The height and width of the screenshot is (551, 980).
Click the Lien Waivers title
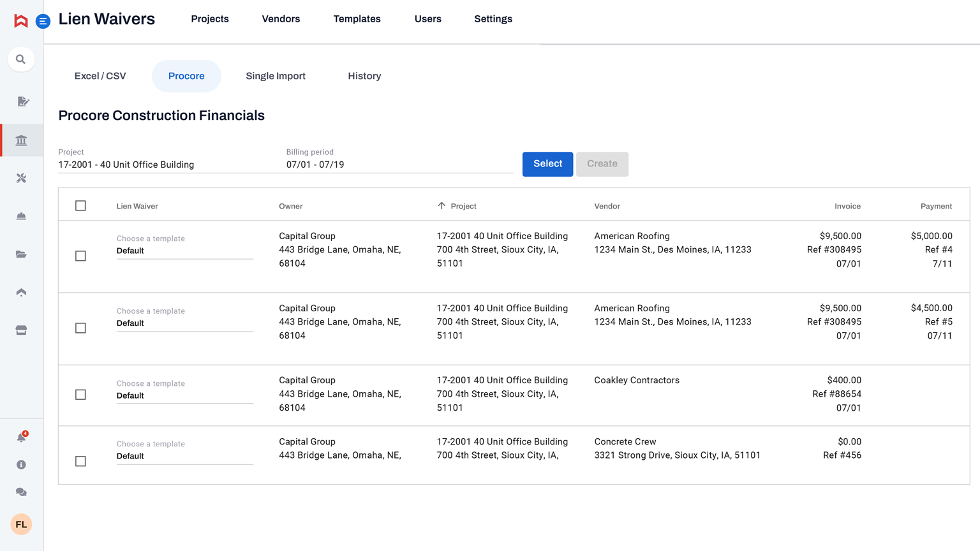pyautogui.click(x=107, y=19)
